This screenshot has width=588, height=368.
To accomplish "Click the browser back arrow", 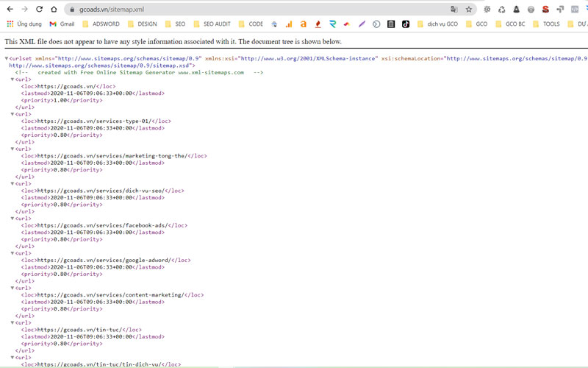I will (10, 9).
